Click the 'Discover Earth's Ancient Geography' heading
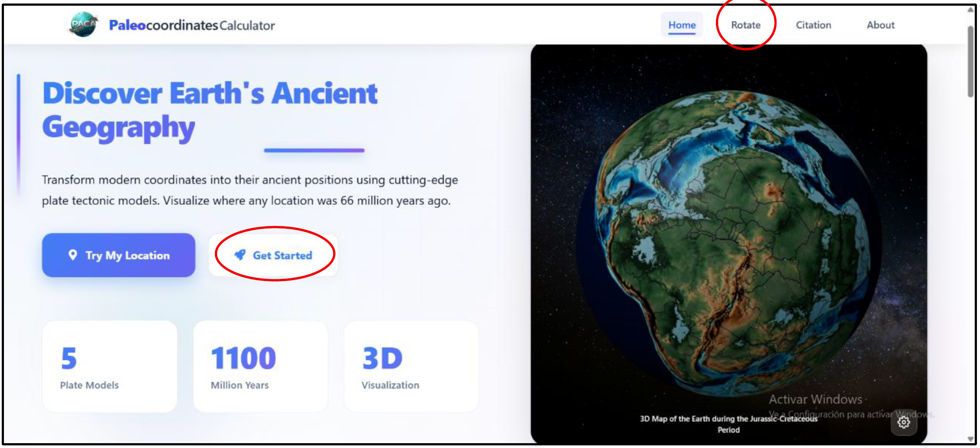This screenshot has width=980, height=448. [x=210, y=110]
